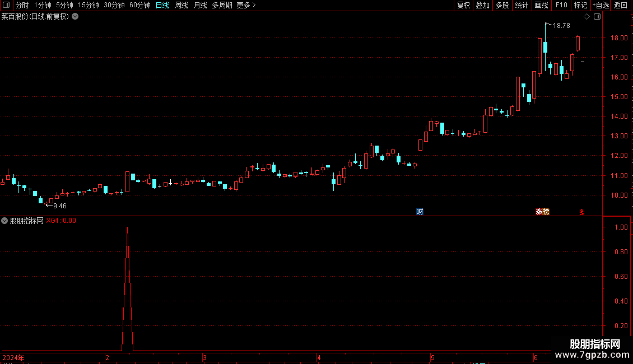Click month 6 on the time axis
This screenshot has height=364, width=633.
coord(536,357)
